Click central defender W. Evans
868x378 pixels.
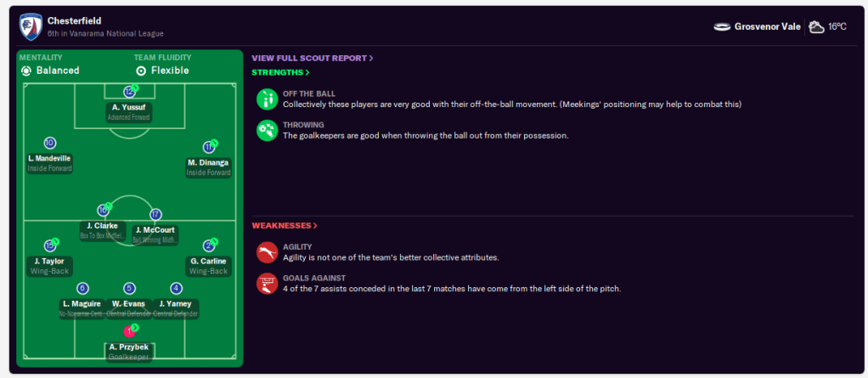point(129,303)
